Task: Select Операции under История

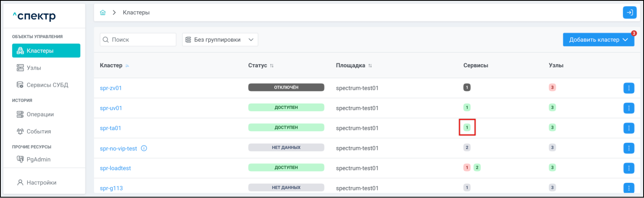Action: (40, 114)
